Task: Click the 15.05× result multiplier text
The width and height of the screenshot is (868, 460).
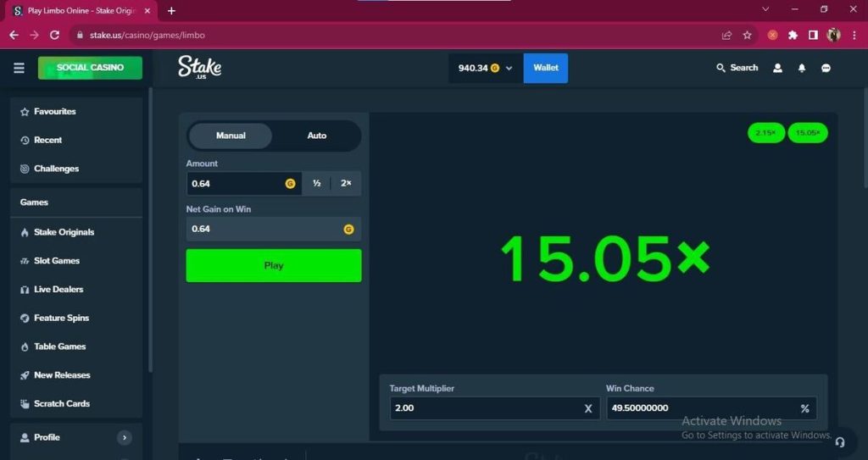Action: point(605,258)
